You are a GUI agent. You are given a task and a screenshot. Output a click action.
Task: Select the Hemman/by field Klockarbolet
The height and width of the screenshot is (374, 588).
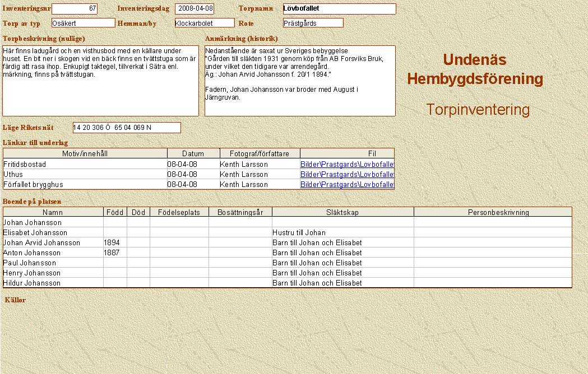(x=205, y=23)
